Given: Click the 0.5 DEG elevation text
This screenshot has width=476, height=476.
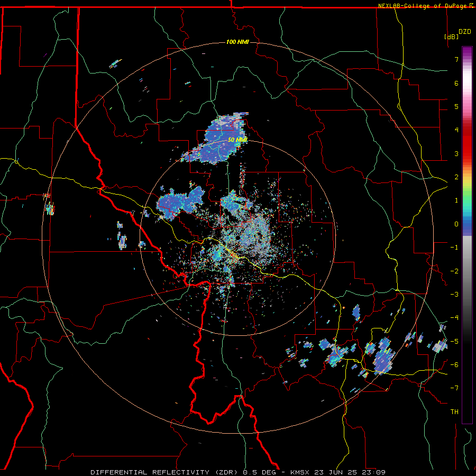Looking at the screenshot, I should click(260, 472).
